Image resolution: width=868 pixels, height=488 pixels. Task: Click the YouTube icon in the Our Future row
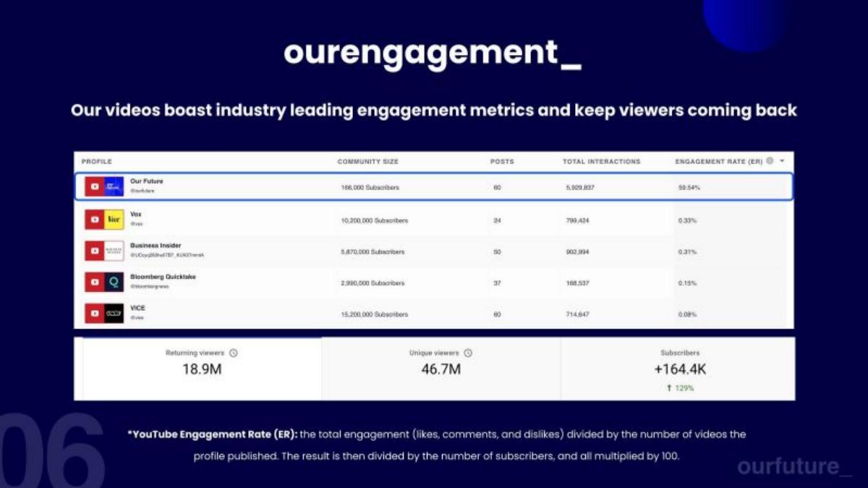pos(95,187)
